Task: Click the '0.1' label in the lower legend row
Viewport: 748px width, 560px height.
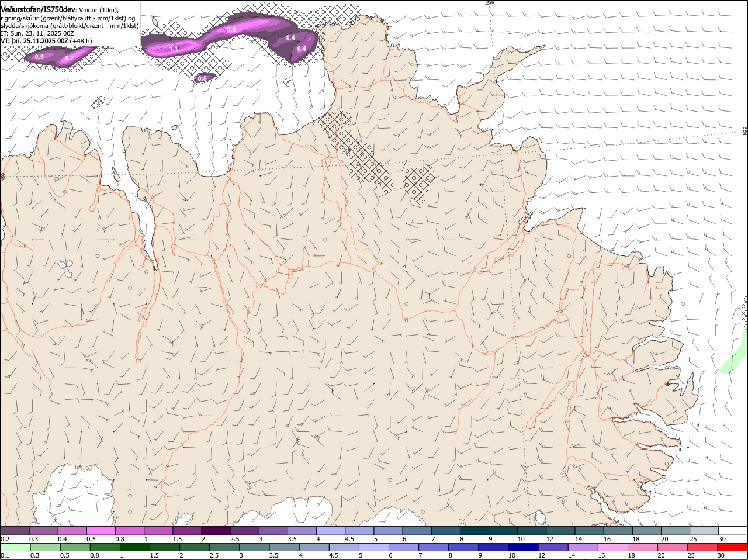Action: click(5, 555)
